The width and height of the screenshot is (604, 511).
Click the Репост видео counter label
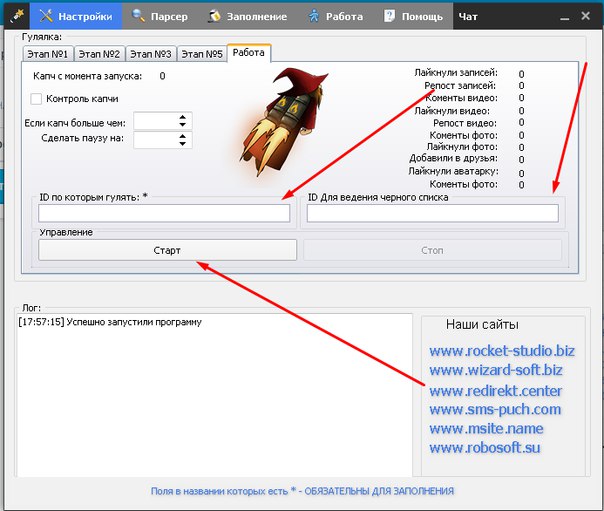pos(465,123)
